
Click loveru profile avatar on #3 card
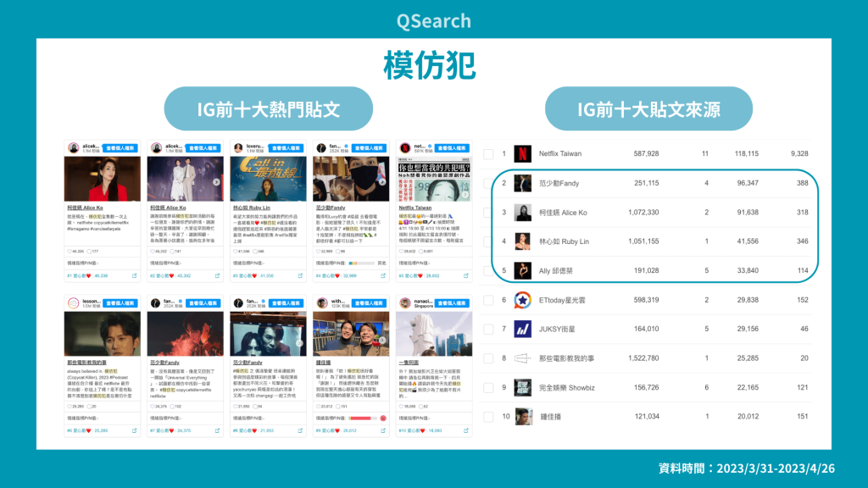tap(238, 148)
